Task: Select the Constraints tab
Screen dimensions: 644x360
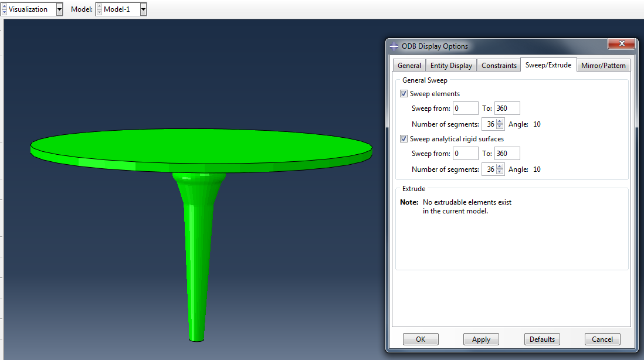Action: click(499, 65)
